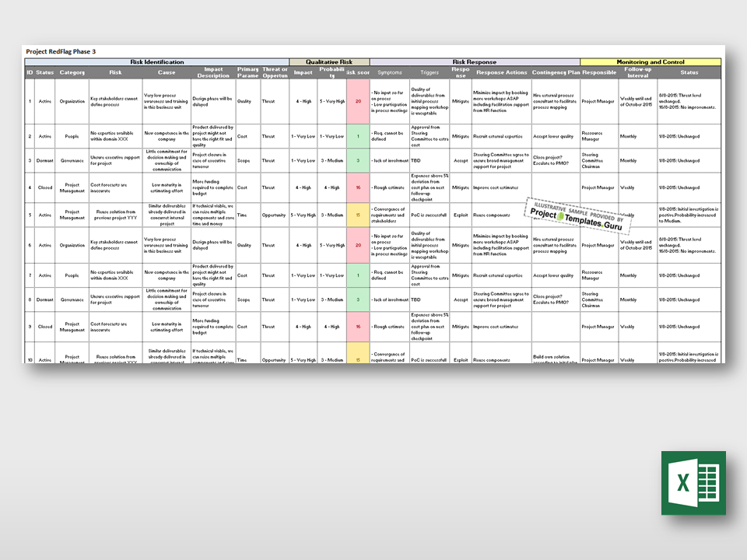747x560 pixels.
Task: Select the 'ID' column header
Action: tap(30, 72)
